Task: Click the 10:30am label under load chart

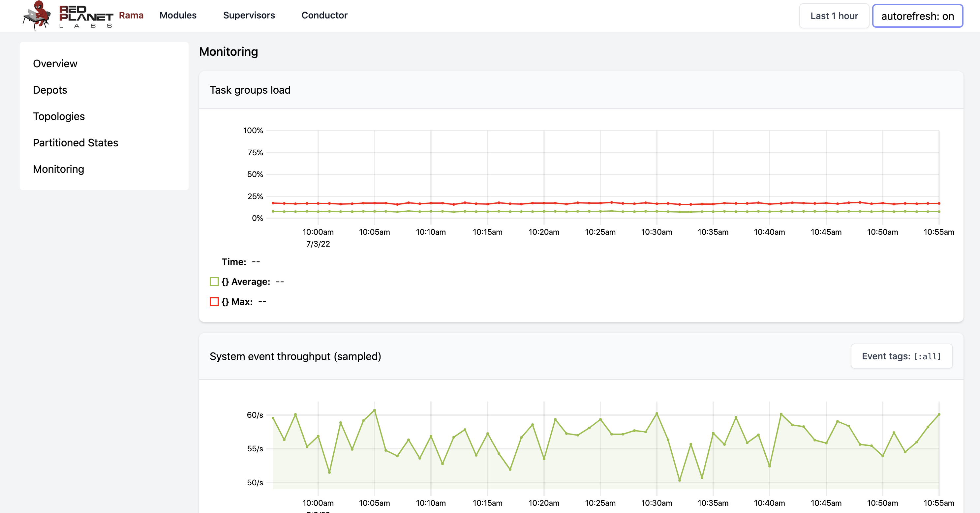Action: click(x=657, y=232)
